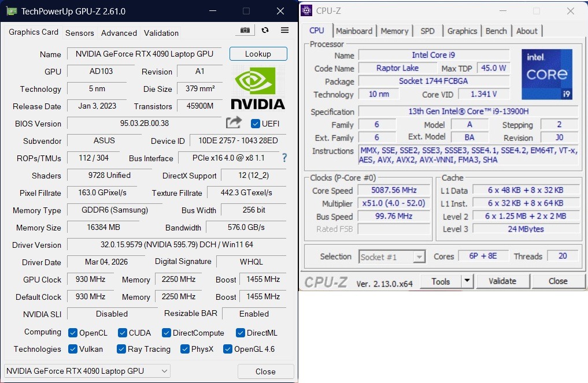
Task: Expand the Tools dropdown arrow in CPU-Z
Action: [x=467, y=281]
